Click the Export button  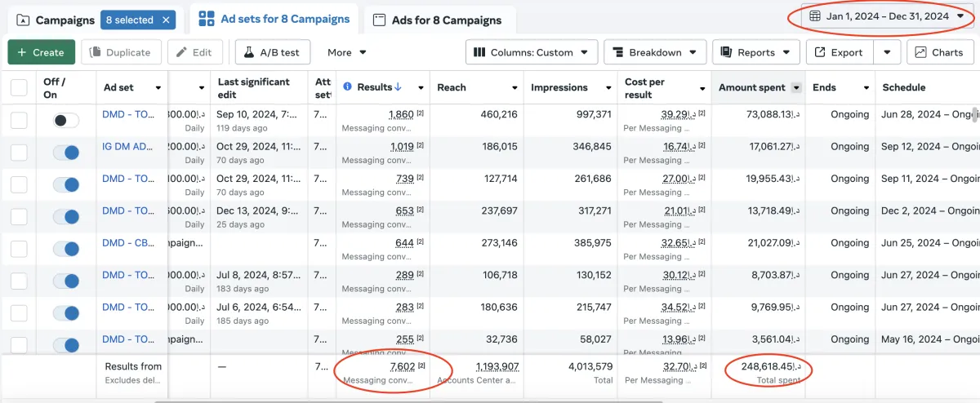[x=839, y=52]
